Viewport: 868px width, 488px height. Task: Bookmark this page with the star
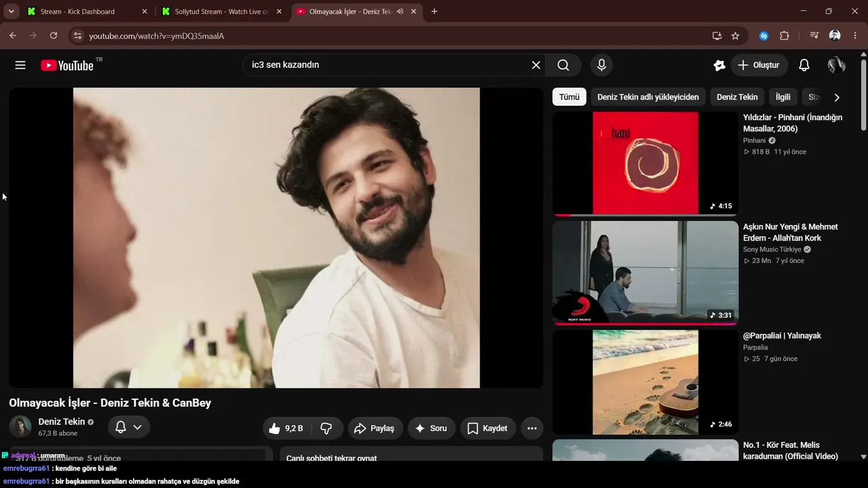point(736,36)
